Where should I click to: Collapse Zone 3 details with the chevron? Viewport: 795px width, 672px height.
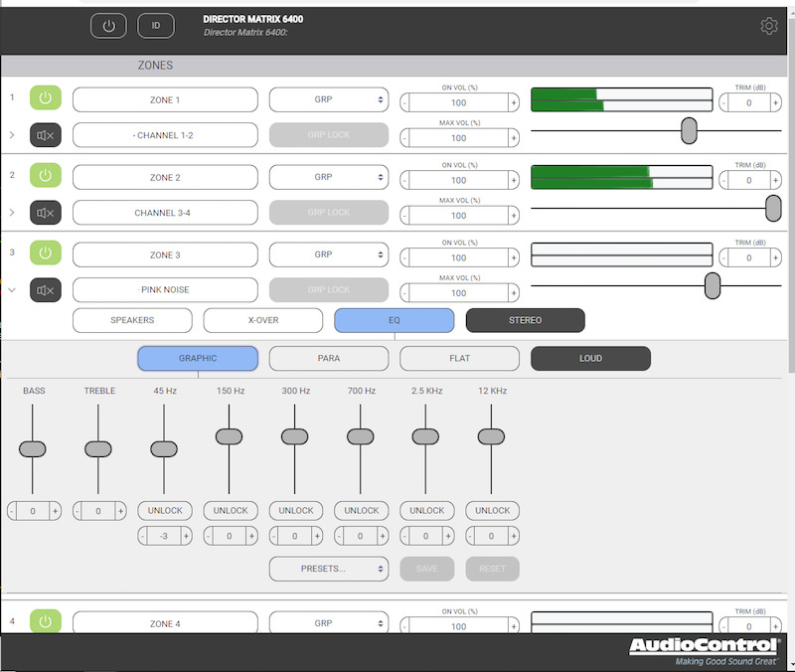pos(11,290)
